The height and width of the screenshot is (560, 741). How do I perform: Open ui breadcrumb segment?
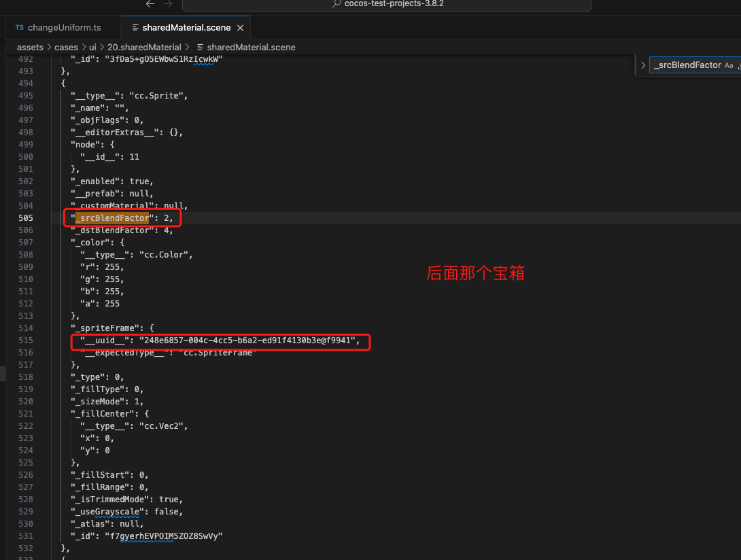[92, 48]
